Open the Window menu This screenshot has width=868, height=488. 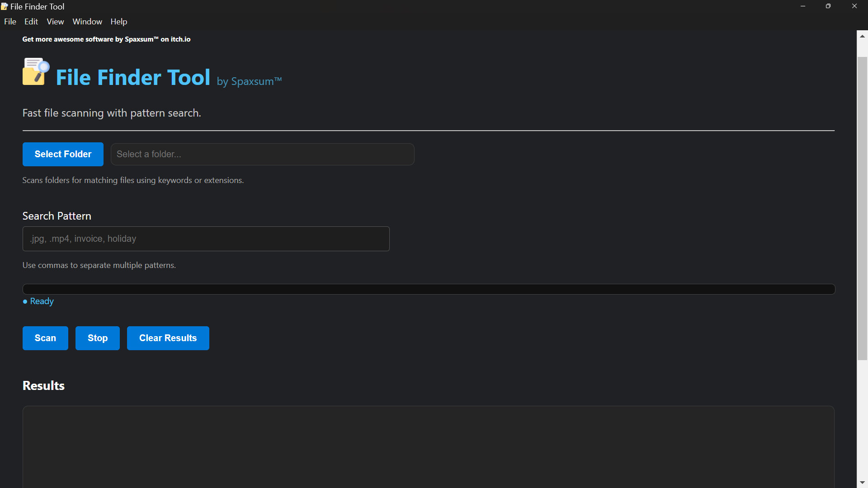(x=87, y=22)
